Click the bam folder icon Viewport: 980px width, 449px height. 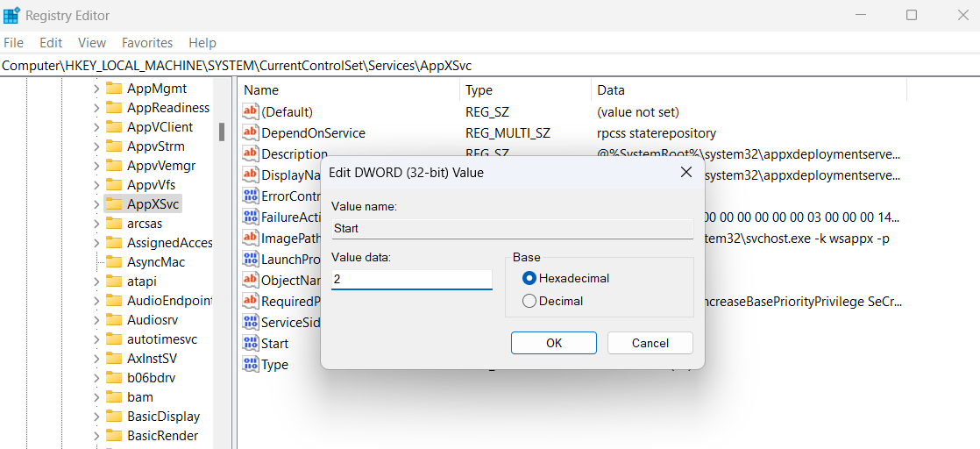[114, 396]
